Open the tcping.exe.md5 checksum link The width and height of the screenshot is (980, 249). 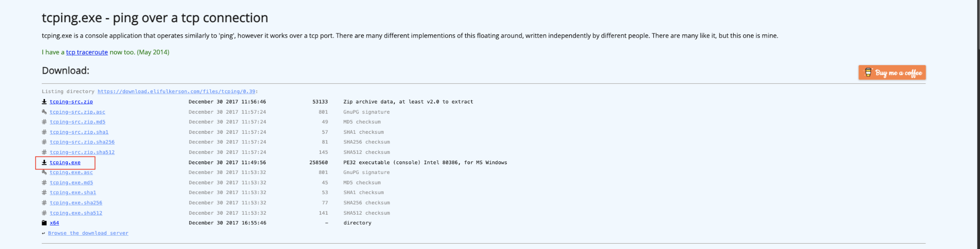click(71, 183)
